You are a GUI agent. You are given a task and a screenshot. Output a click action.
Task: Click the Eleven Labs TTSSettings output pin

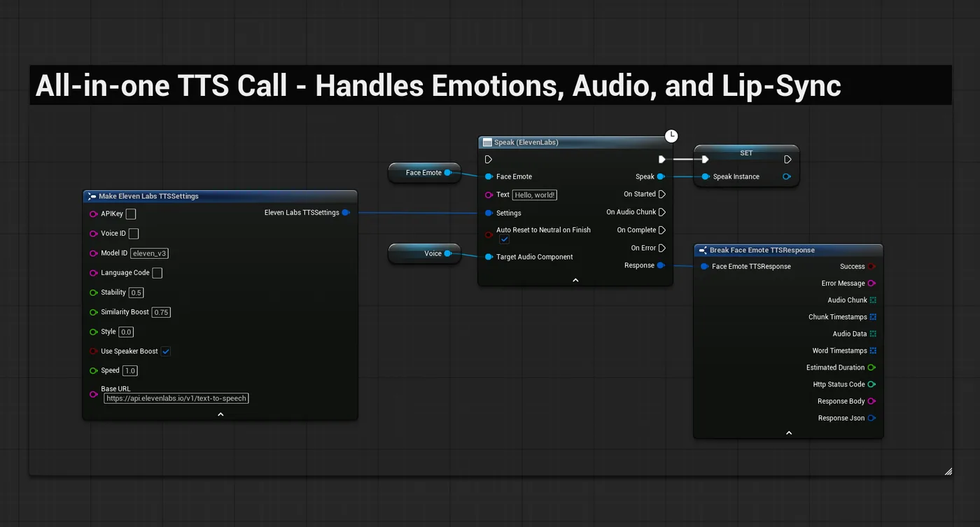[346, 213]
